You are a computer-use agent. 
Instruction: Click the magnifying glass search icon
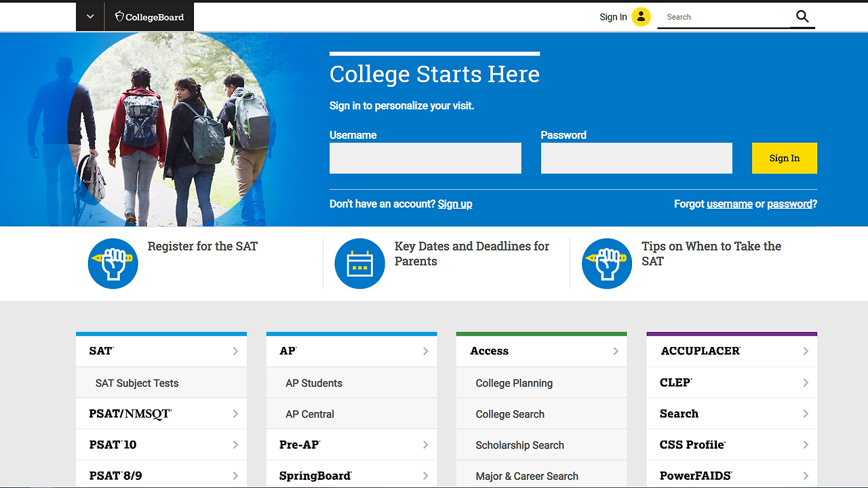tap(802, 17)
